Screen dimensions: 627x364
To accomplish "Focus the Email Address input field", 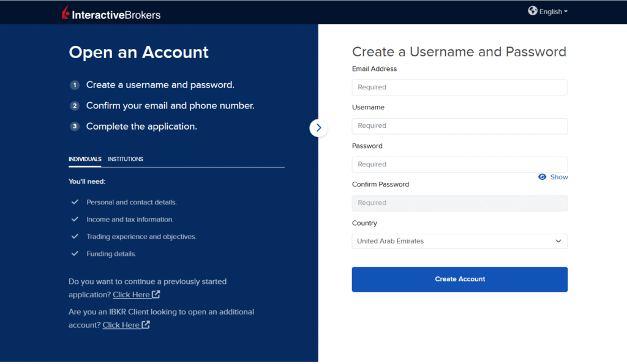I will [x=459, y=87].
